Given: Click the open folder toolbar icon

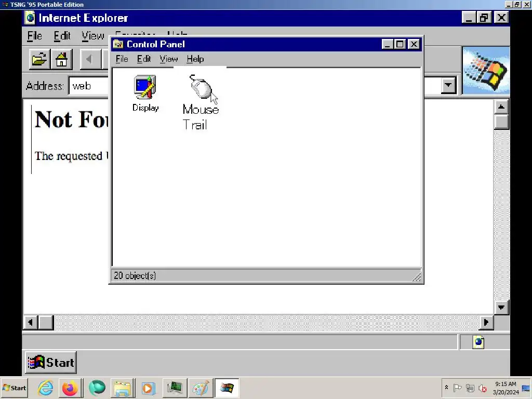Looking at the screenshot, I should [39, 59].
